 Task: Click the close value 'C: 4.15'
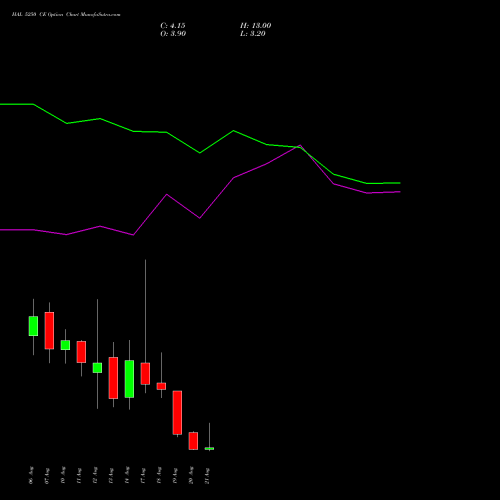pos(173,26)
